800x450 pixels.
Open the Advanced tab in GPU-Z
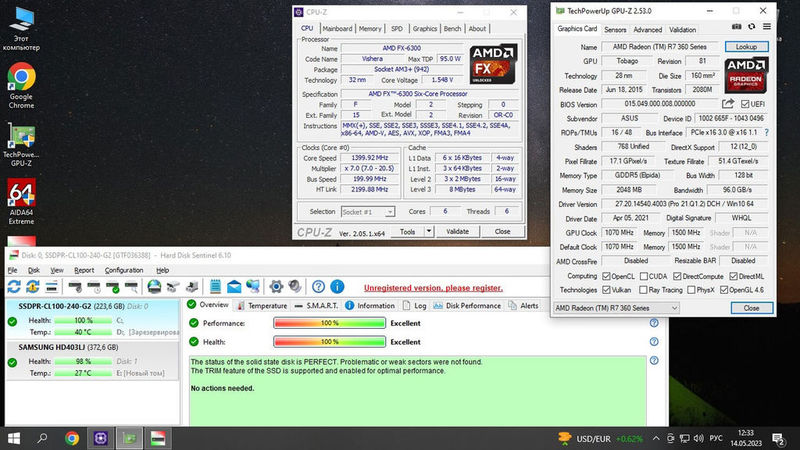[647, 30]
